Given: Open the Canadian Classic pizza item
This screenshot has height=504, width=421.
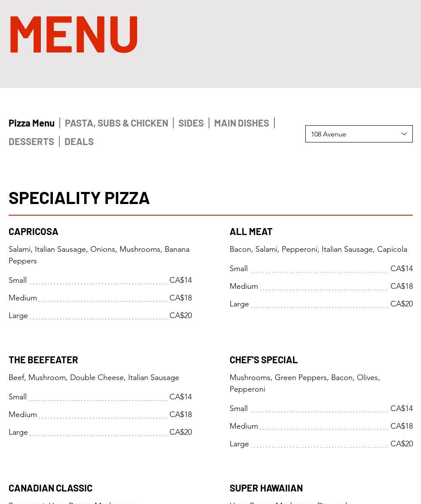Looking at the screenshot, I should pos(50,488).
